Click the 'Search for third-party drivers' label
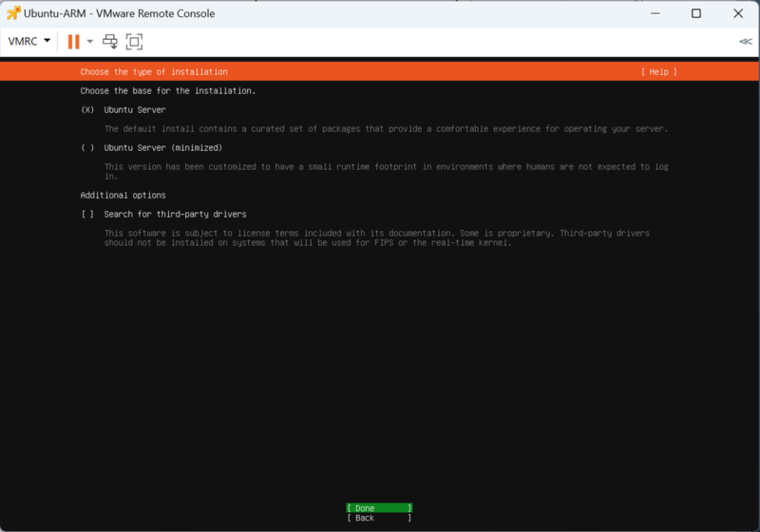The height and width of the screenshot is (532, 760). (x=175, y=214)
